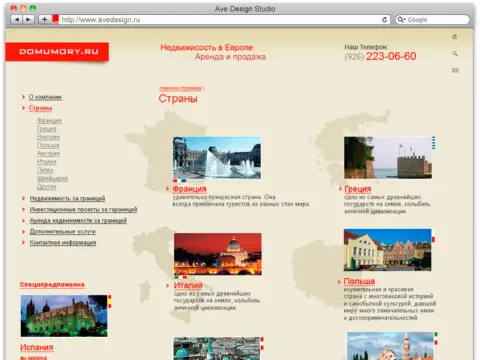
Task: Open the Франция heading link
Action: (189, 189)
